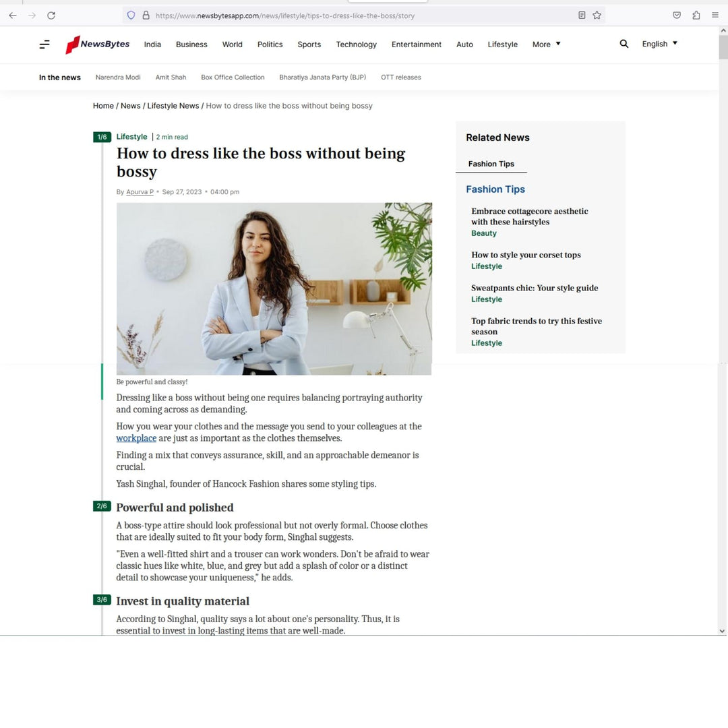Click the NewsBytes logo
Image resolution: width=728 pixels, height=728 pixels.
click(98, 44)
